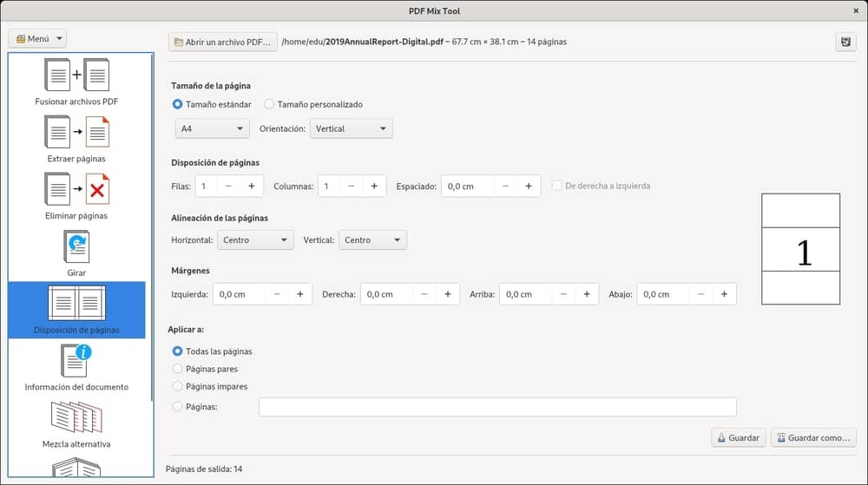
Task: Decrease Derecha margin with minus
Action: click(x=424, y=294)
